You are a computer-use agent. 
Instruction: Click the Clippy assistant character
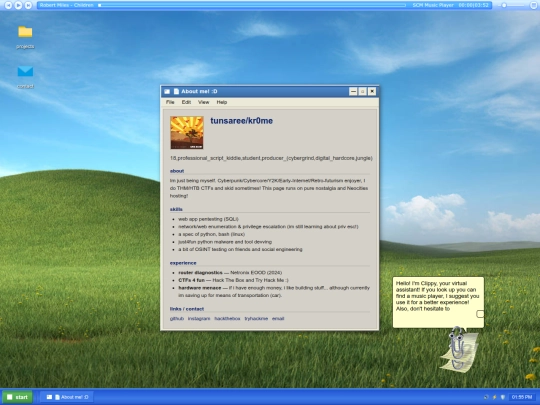pyautogui.click(x=459, y=349)
